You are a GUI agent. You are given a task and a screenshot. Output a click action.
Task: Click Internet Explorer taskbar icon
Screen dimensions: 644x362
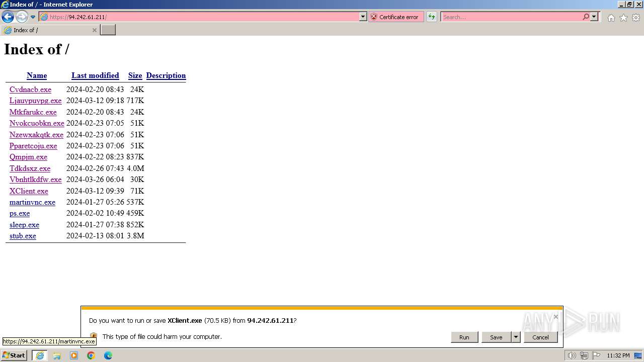click(40, 355)
